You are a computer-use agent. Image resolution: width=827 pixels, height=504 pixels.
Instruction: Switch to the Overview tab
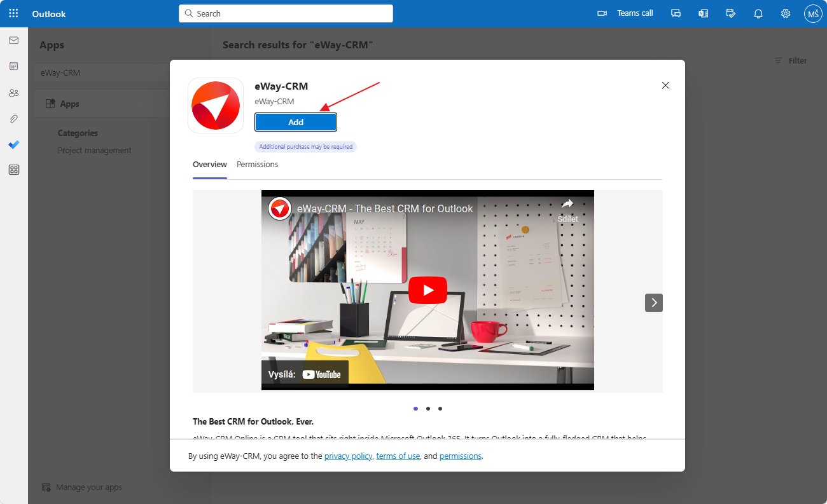click(x=210, y=164)
